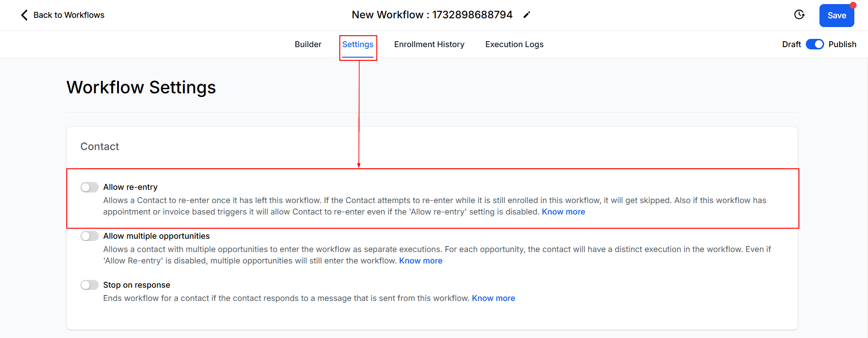Click the Back to Workflows text
This screenshot has width=868, height=338.
[x=69, y=15]
